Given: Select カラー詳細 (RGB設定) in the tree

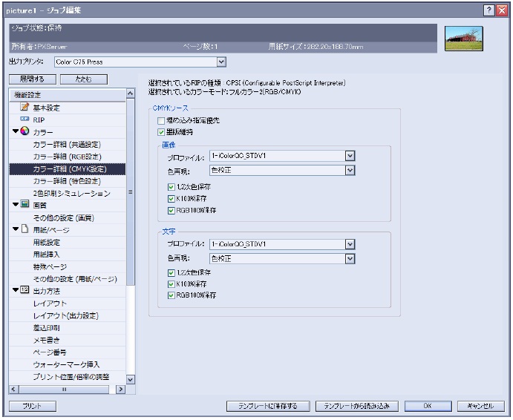Looking at the screenshot, I should click(x=76, y=156).
